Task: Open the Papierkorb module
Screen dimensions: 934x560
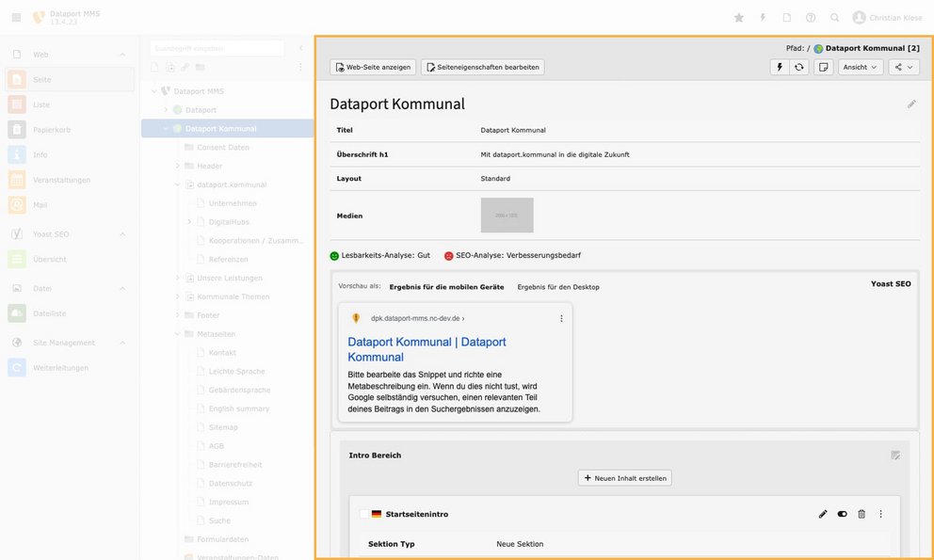Action: [x=51, y=130]
